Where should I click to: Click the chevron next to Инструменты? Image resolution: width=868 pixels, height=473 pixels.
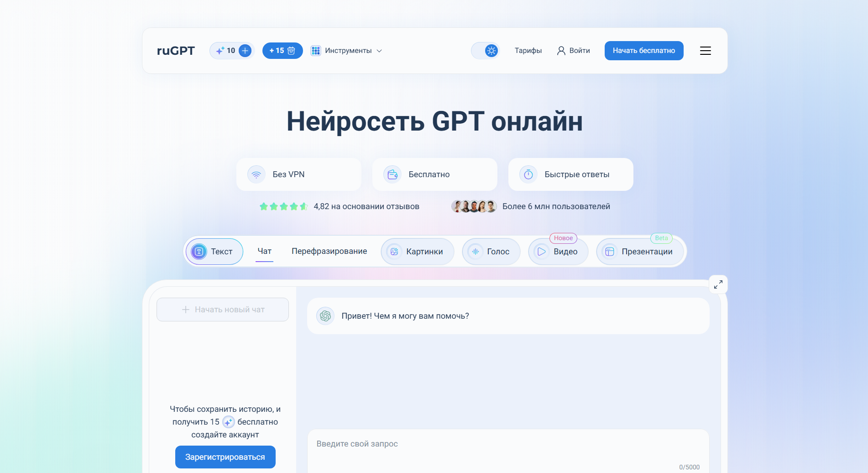(379, 51)
